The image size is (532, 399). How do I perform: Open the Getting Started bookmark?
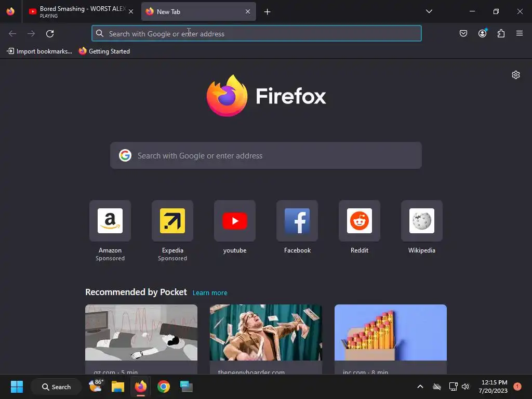104,51
